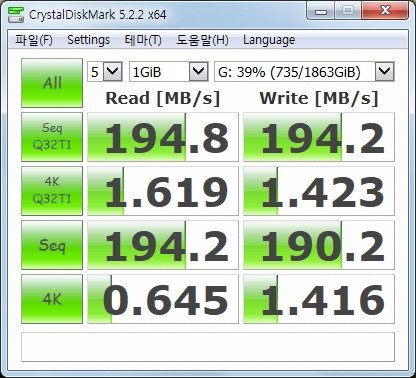416x378 pixels.
Task: Click the Seq Q32T1 read value 194.8
Action: tap(163, 137)
